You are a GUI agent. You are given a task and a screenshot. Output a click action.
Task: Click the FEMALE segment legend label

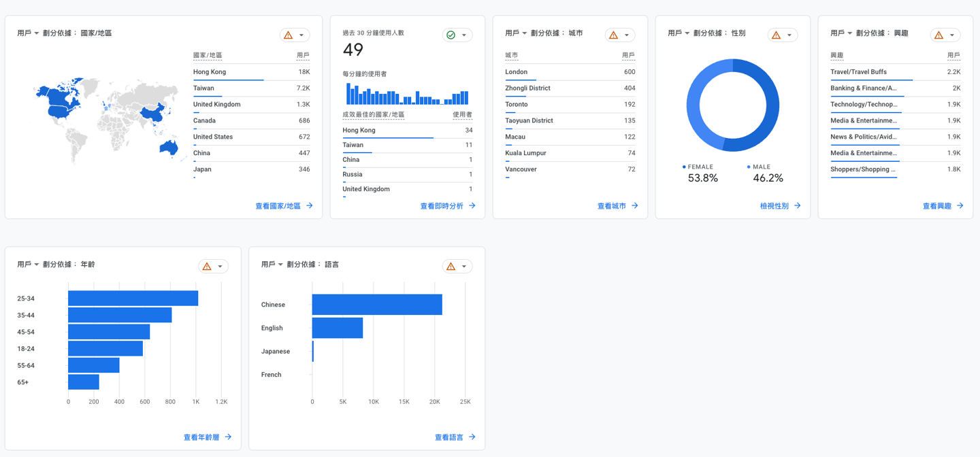click(x=700, y=167)
